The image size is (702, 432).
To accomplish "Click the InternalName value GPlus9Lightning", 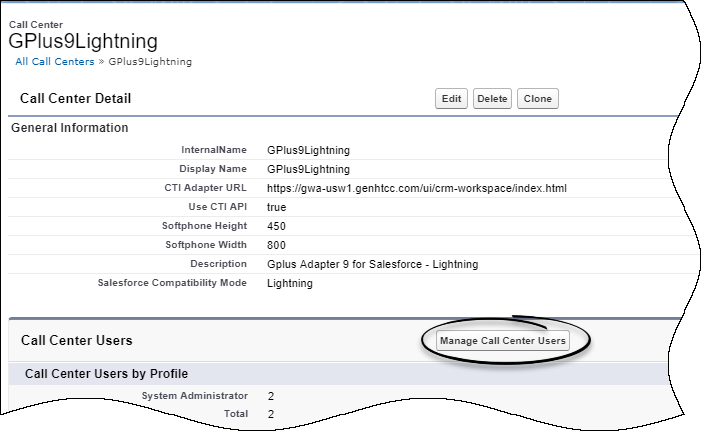I will click(x=308, y=150).
